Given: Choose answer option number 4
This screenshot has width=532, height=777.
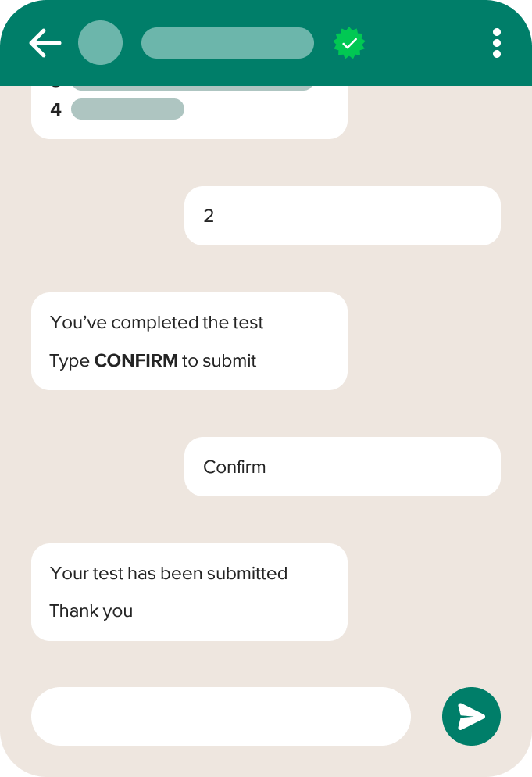Looking at the screenshot, I should (56, 109).
